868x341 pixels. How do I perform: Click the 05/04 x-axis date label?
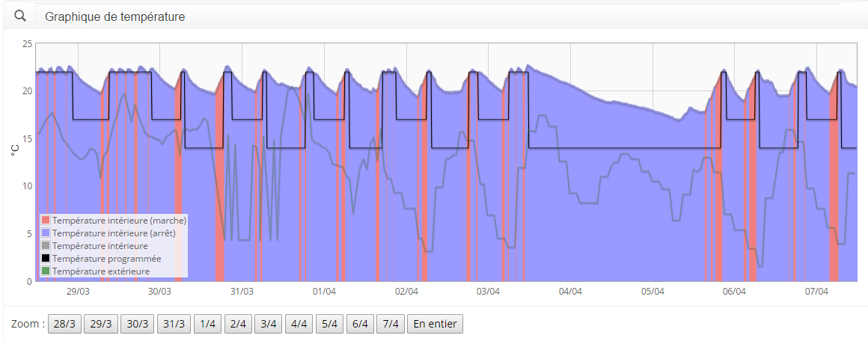(652, 291)
